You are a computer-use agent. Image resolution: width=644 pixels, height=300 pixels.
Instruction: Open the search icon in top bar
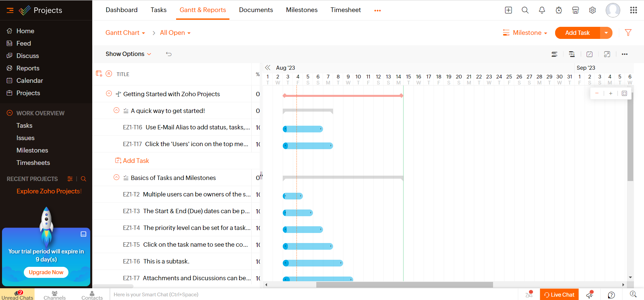[525, 10]
